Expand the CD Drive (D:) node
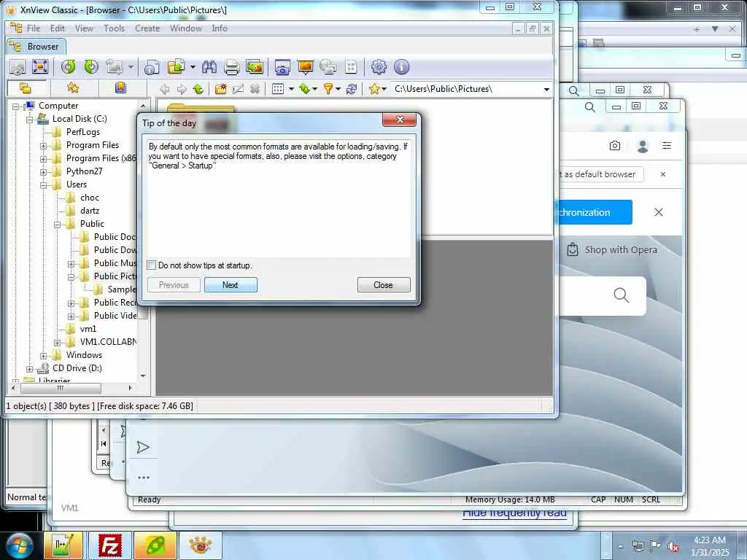This screenshot has height=560, width=747. point(29,369)
